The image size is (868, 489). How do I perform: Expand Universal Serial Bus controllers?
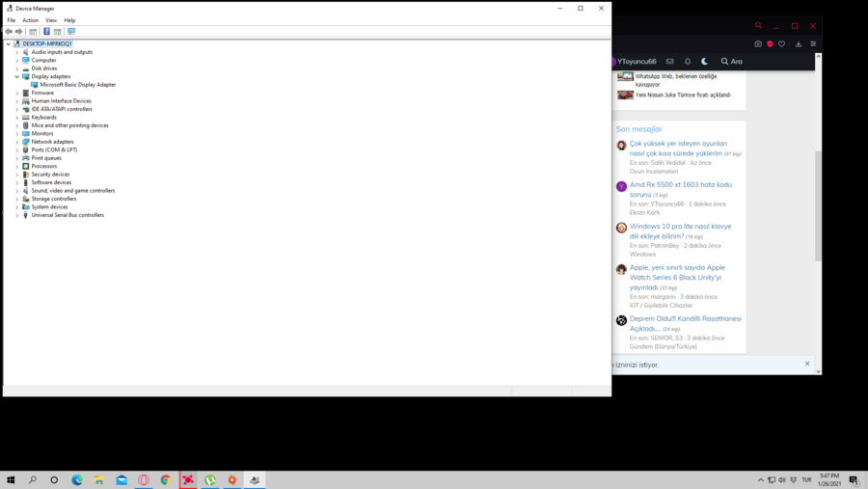(16, 215)
